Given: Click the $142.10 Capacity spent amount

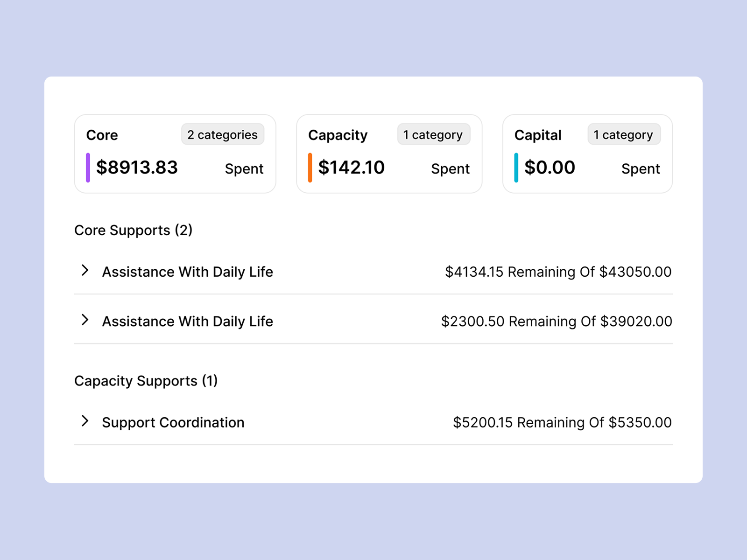Looking at the screenshot, I should click(351, 168).
